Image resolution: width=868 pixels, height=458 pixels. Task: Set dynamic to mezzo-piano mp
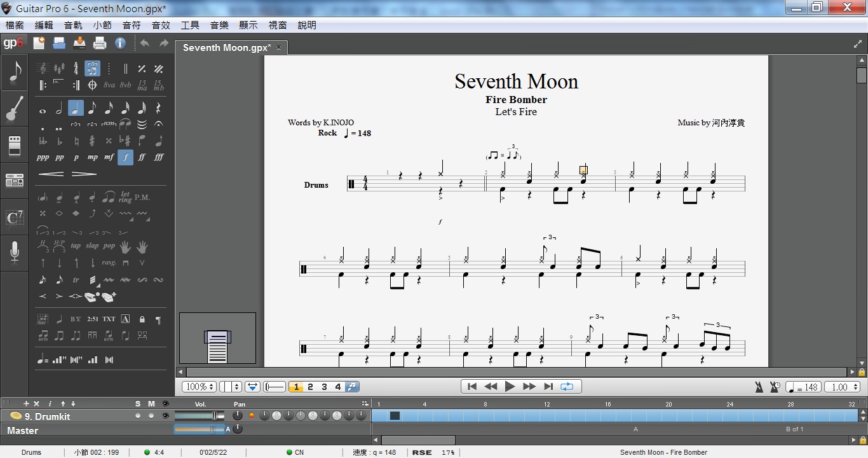click(92, 157)
